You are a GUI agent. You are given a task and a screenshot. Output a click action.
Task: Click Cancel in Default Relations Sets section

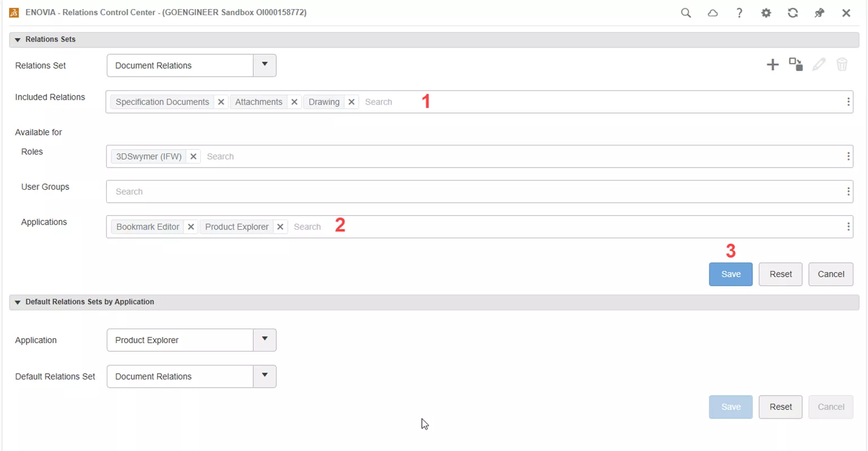point(831,407)
